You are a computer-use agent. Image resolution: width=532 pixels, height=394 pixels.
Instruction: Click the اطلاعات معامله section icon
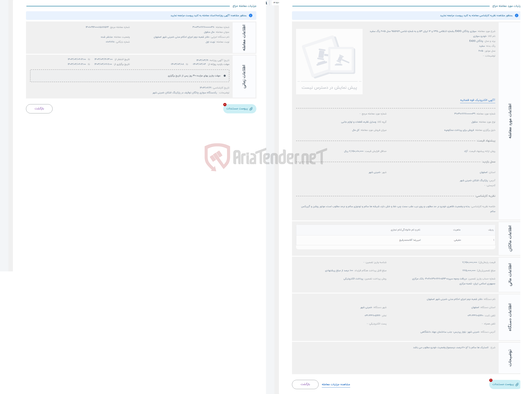point(248,37)
